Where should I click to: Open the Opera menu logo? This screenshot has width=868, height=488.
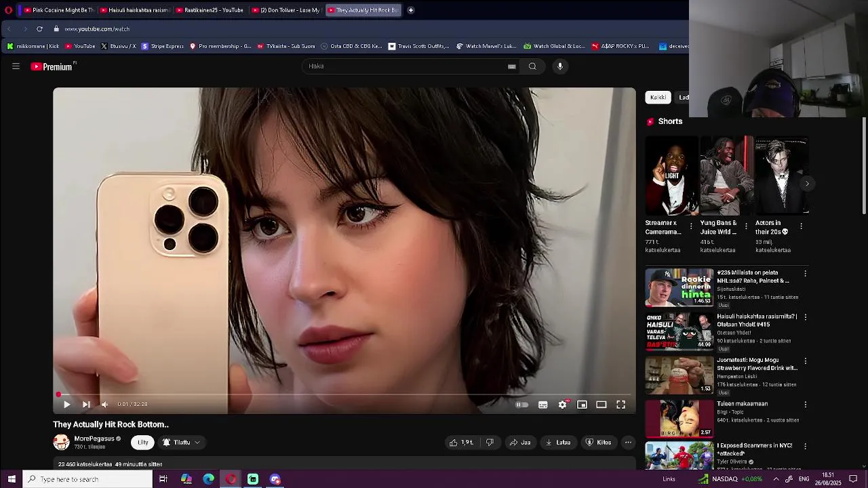tap(8, 10)
